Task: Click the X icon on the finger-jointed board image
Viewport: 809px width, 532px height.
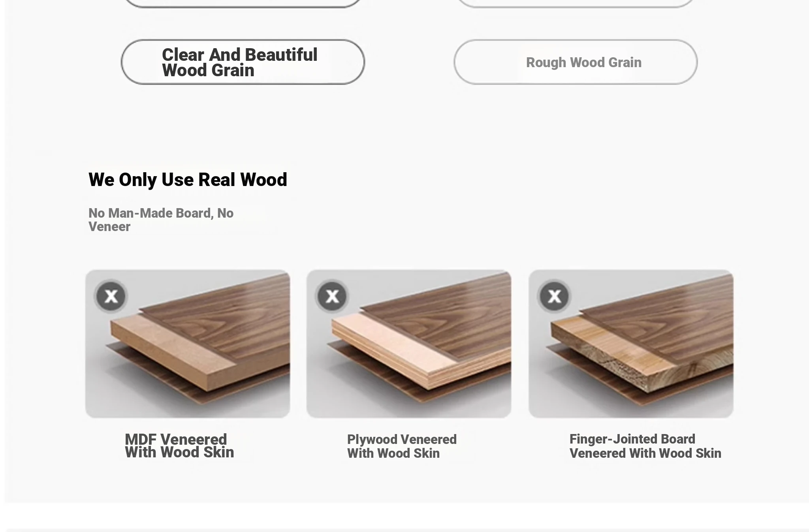Action: tap(554, 296)
